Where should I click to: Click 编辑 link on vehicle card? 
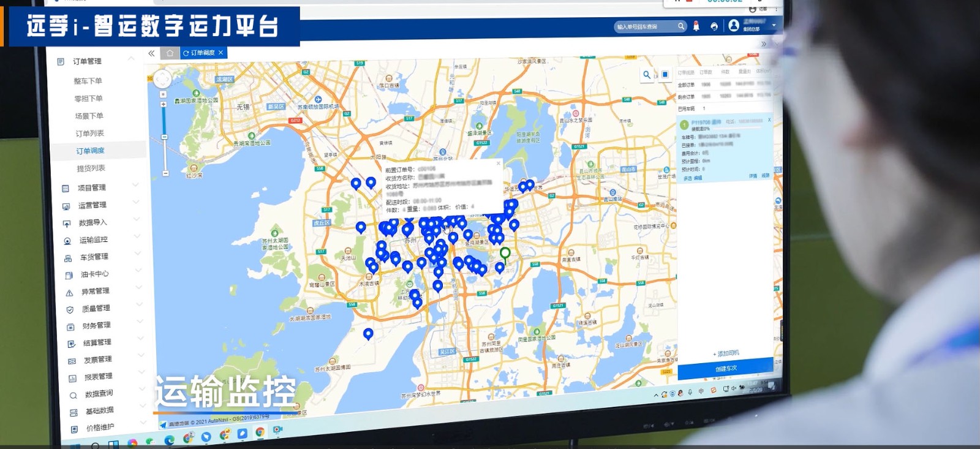[698, 178]
